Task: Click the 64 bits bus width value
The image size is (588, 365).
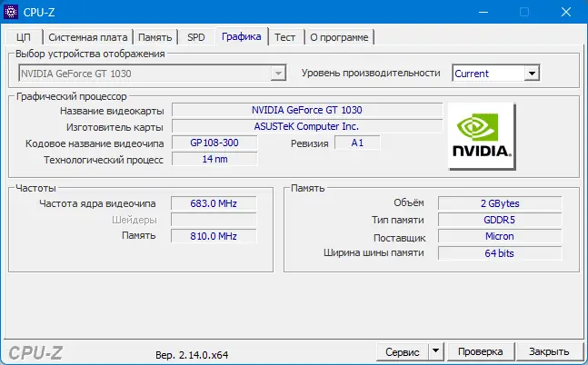Action: click(500, 253)
